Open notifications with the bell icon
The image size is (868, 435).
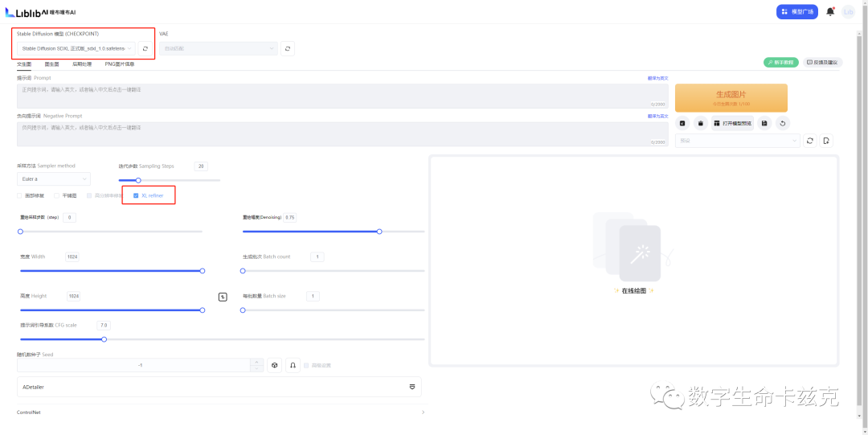[829, 11]
